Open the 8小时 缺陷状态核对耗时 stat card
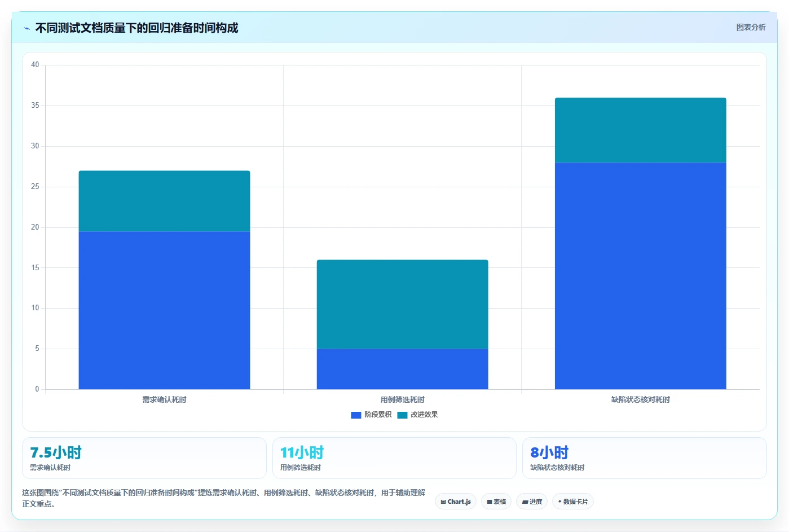Viewport: 789px width, 532px height. pyautogui.click(x=644, y=458)
